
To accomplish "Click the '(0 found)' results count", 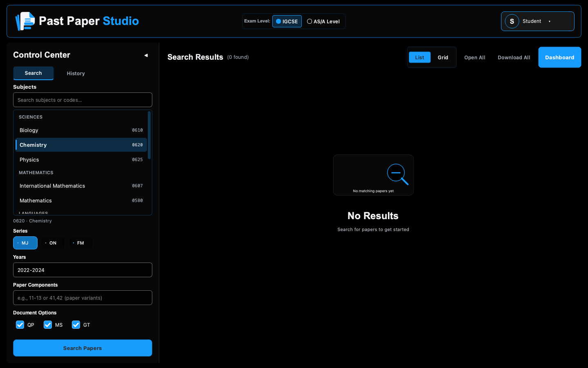I will point(238,57).
